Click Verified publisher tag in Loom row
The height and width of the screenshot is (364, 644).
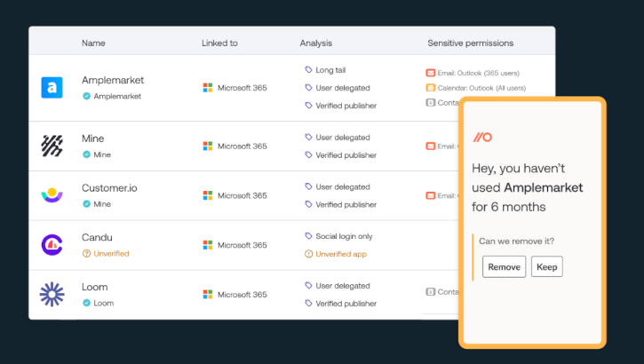point(346,304)
